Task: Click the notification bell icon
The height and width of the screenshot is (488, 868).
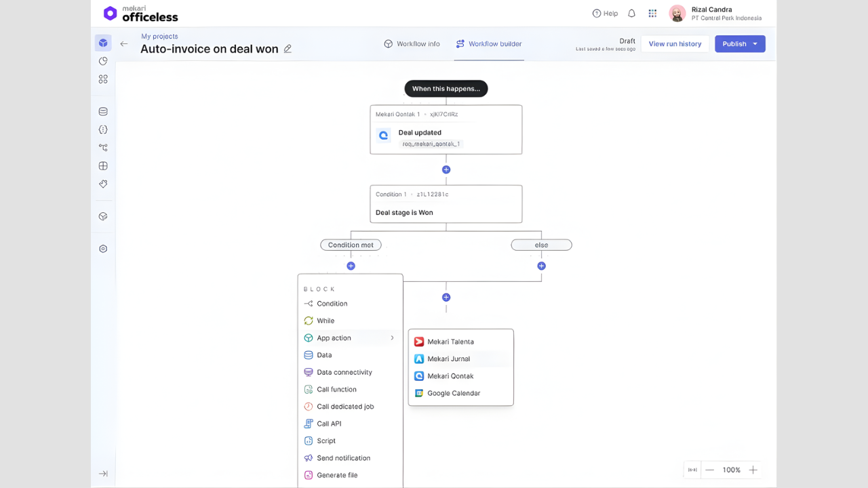Action: [631, 14]
